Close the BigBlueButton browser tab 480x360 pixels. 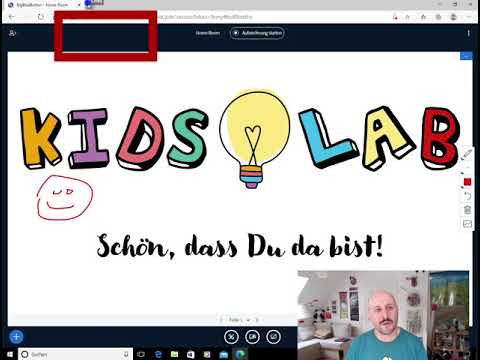pos(79,5)
